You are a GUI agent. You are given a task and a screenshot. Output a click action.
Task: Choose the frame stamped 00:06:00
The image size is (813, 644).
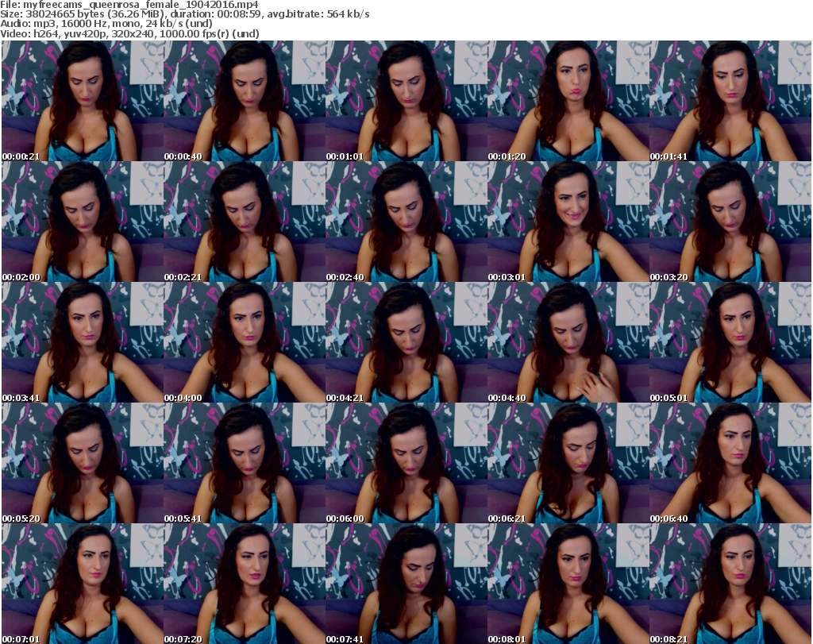click(406, 463)
